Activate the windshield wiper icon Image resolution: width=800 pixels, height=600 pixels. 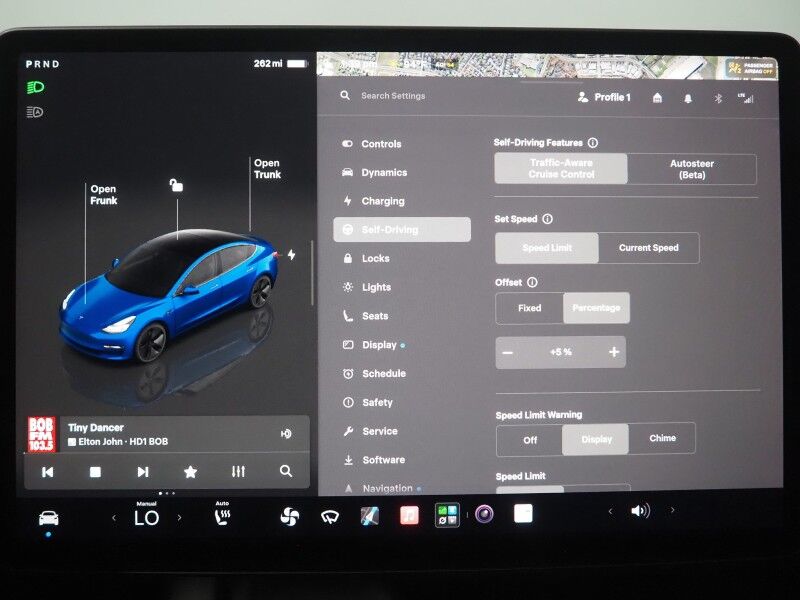pos(330,517)
